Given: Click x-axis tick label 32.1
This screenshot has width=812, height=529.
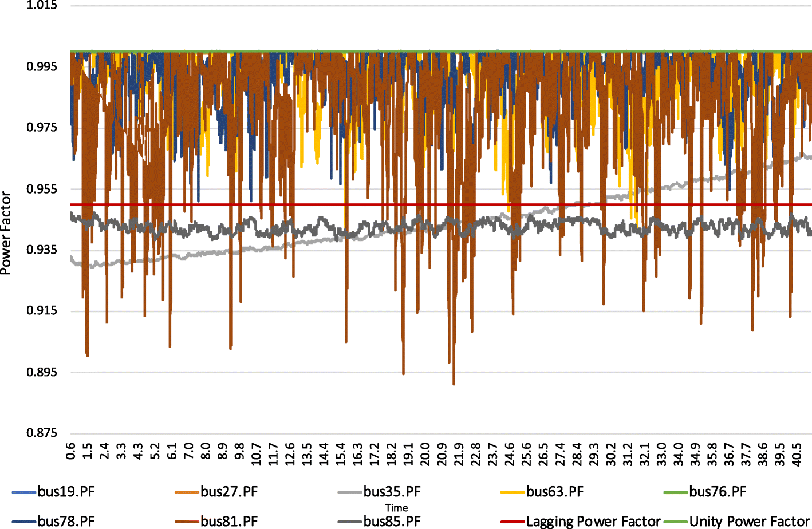Looking at the screenshot, I should (x=645, y=454).
